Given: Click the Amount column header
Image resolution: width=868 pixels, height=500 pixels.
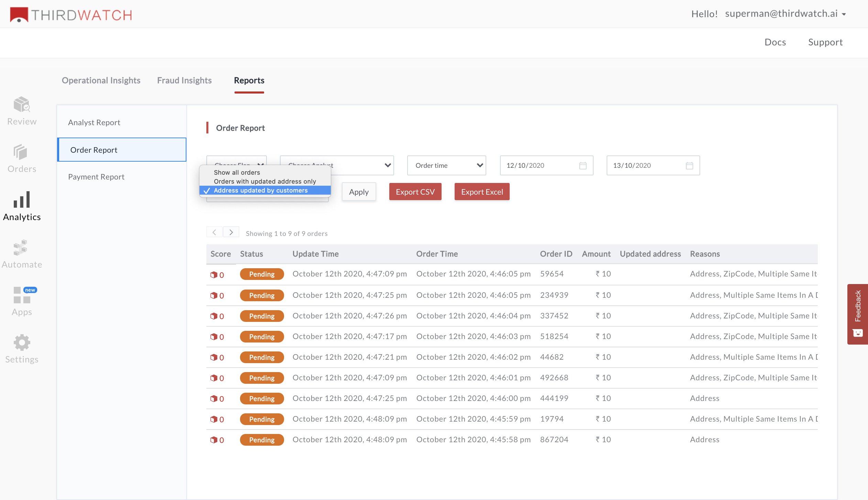Looking at the screenshot, I should 596,254.
